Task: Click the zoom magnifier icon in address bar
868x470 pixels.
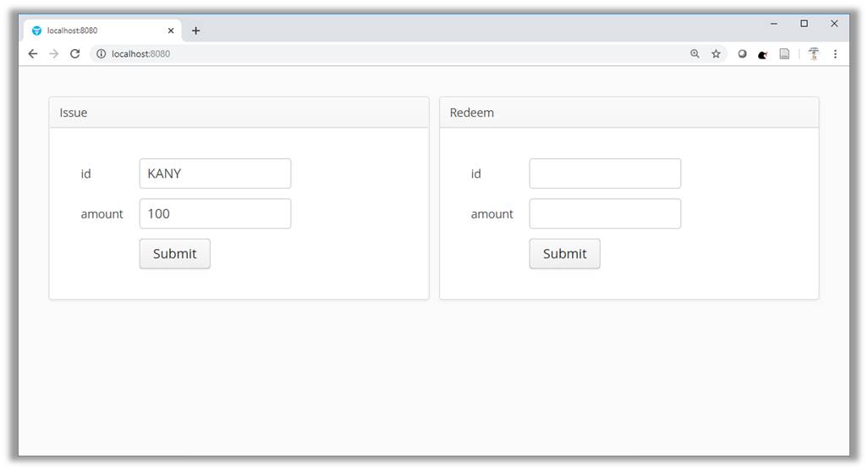Action: (x=695, y=53)
